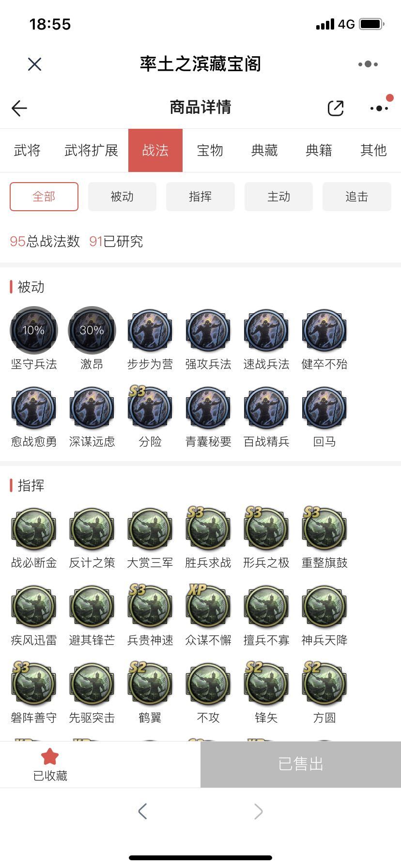Tap the 战必断金 command skill icon
401x868 pixels.
(x=34, y=529)
